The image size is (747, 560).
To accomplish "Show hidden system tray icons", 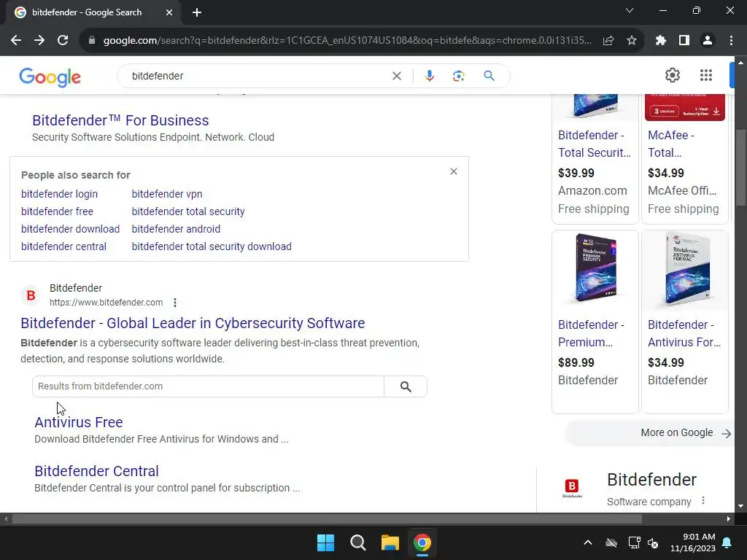I will pos(588,542).
